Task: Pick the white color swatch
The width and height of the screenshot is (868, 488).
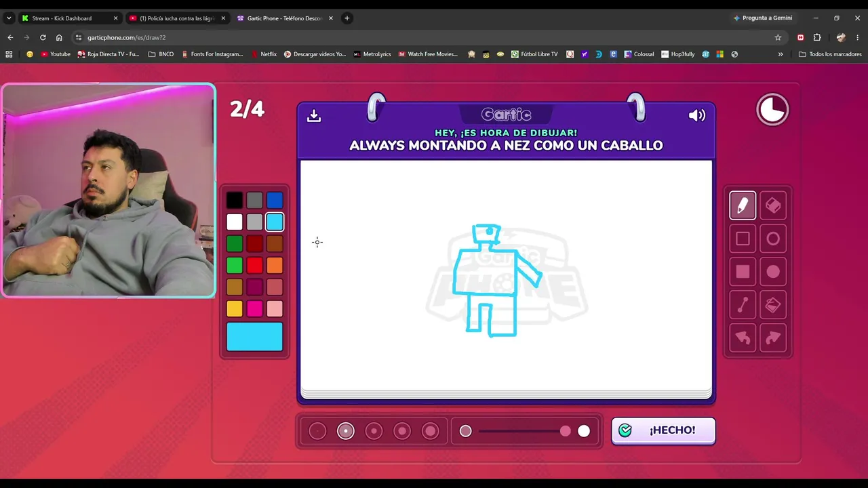Action: coord(235,222)
